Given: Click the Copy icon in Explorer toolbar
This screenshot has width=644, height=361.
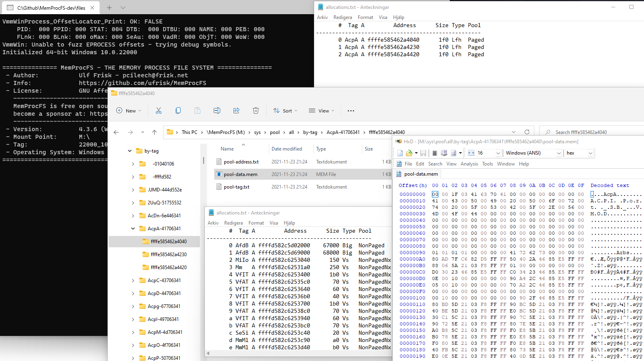Looking at the screenshot, I should pos(178,110).
